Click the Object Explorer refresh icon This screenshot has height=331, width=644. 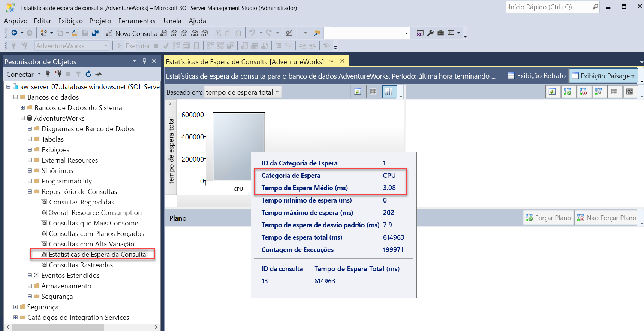tap(88, 74)
